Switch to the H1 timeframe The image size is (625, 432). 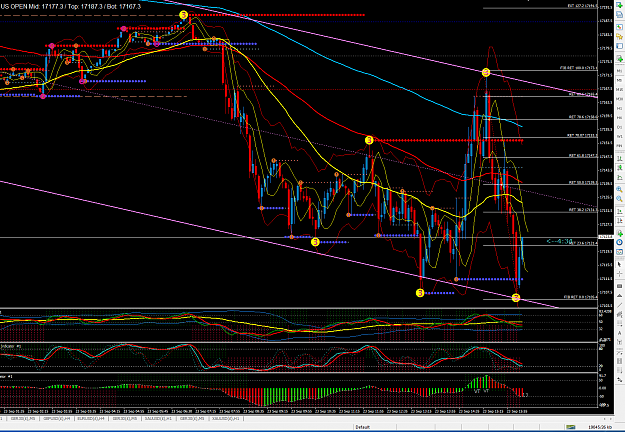[620, 108]
